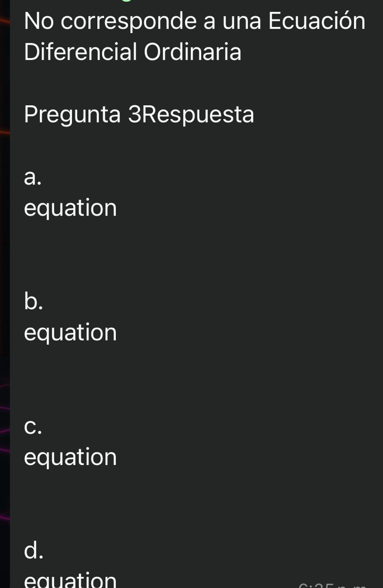Pick answer option c

coord(32,426)
